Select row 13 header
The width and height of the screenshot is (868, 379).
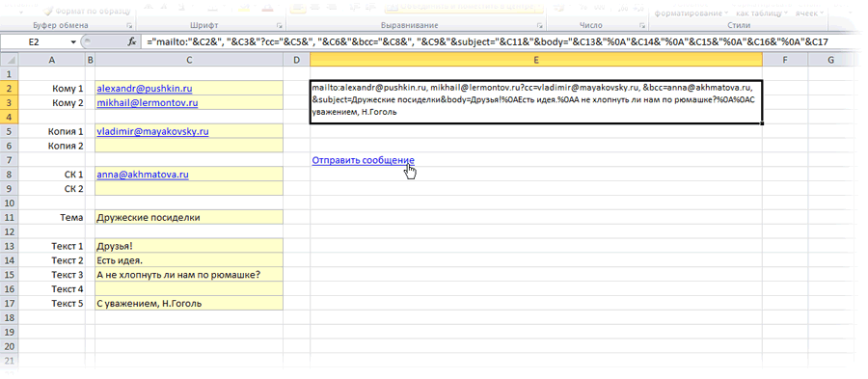[x=10, y=246]
